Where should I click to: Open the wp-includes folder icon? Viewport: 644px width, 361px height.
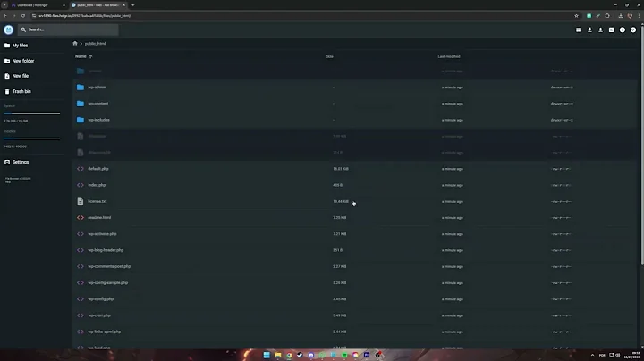click(x=80, y=120)
